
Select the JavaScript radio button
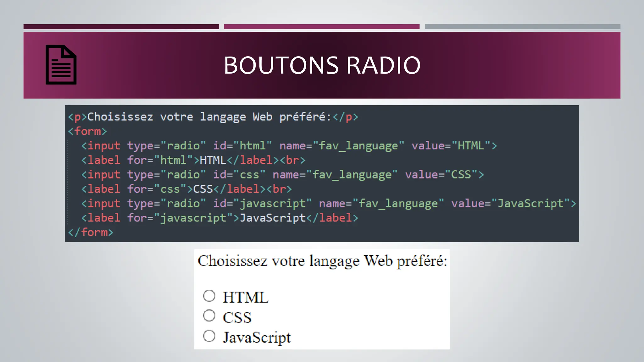(209, 336)
